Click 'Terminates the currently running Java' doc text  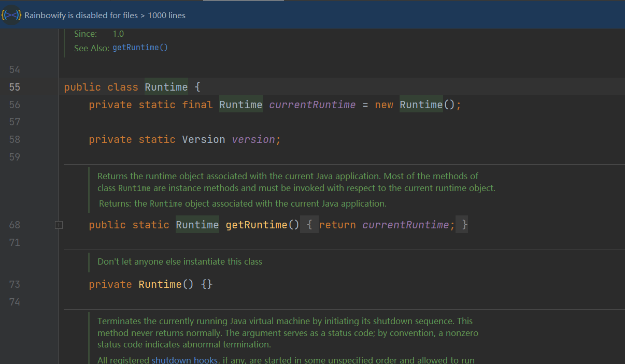tap(288, 332)
